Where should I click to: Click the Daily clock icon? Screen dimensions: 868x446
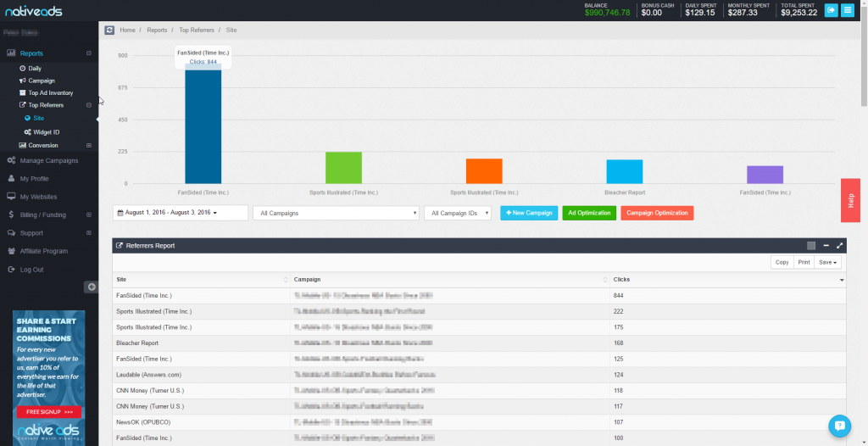pyautogui.click(x=23, y=69)
